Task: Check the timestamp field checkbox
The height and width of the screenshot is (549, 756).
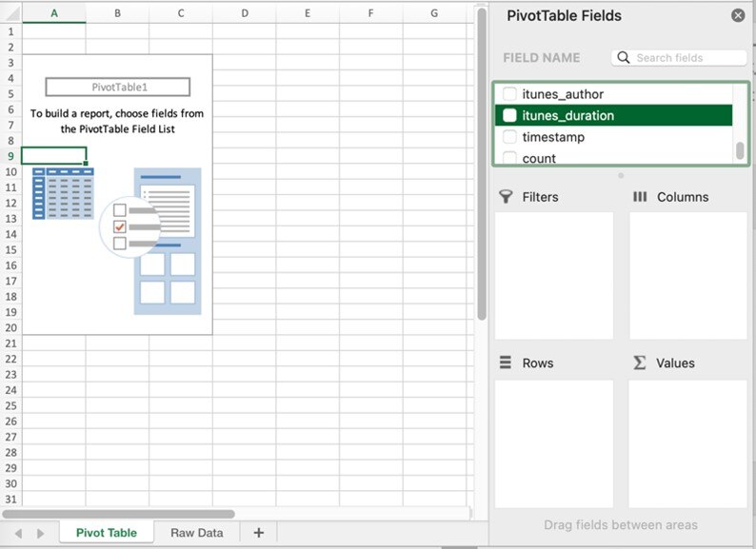Action: click(509, 136)
